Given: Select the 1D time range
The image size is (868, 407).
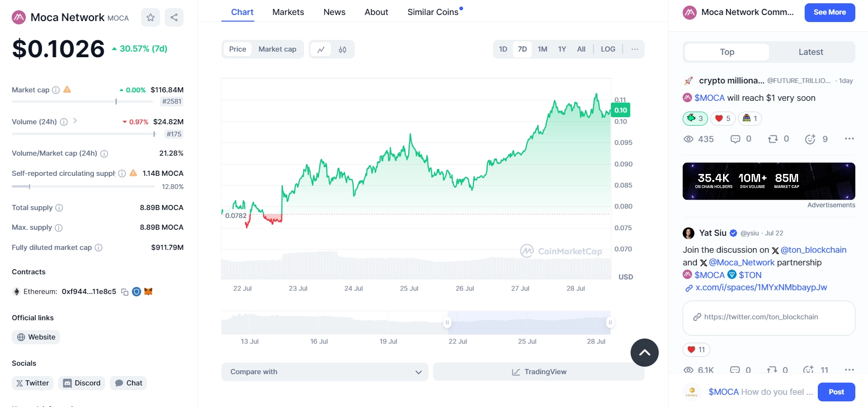Looking at the screenshot, I should (x=503, y=49).
